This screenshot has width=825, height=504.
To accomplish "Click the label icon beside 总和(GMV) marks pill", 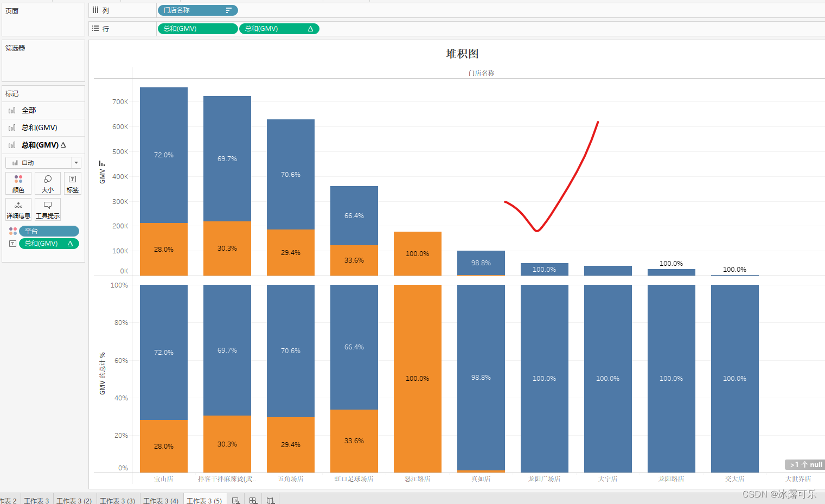I will pyautogui.click(x=13, y=244).
